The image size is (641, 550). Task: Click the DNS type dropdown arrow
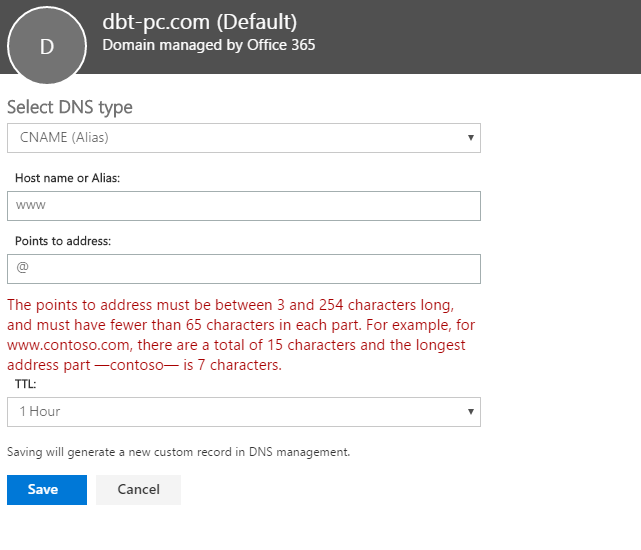[x=470, y=138]
